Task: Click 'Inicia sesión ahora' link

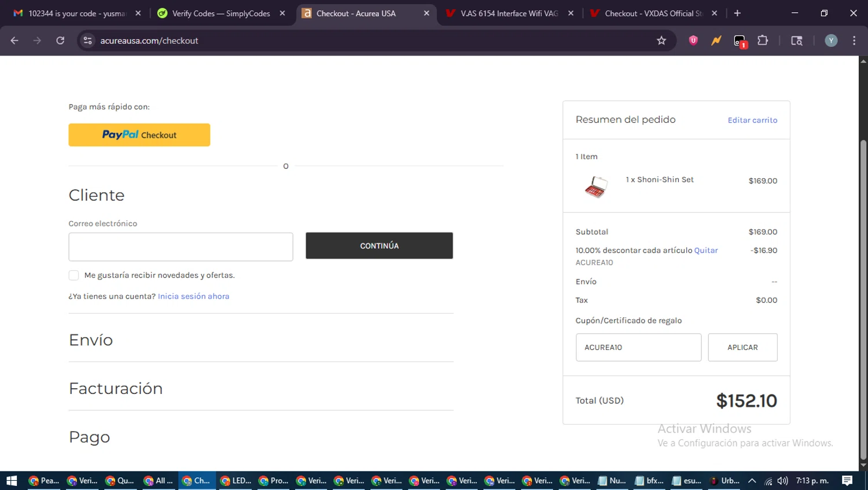Action: click(x=193, y=296)
